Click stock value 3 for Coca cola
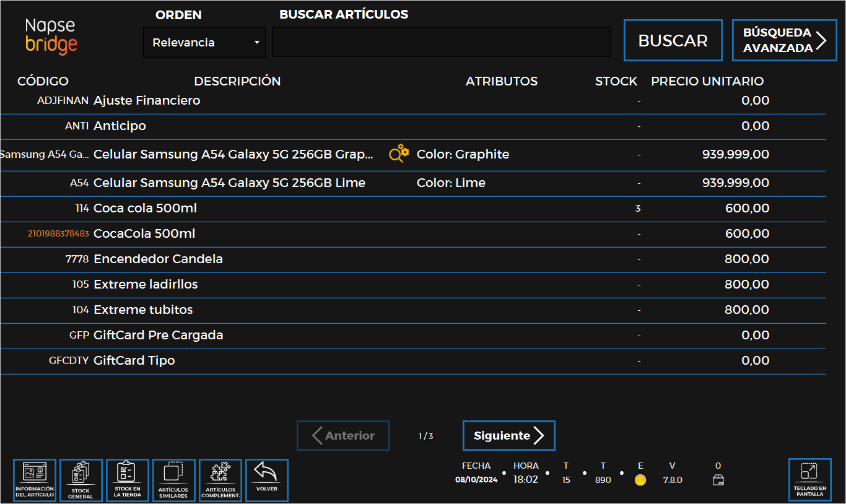 [638, 209]
